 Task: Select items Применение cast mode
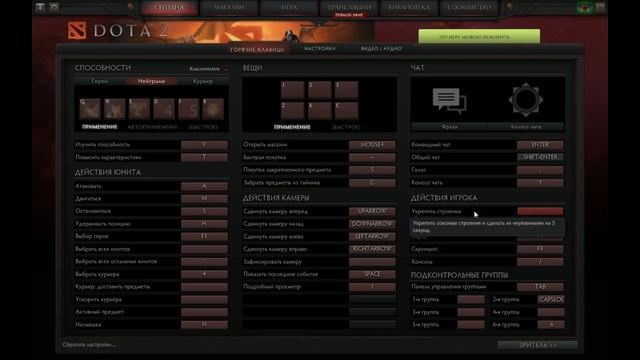click(x=292, y=127)
